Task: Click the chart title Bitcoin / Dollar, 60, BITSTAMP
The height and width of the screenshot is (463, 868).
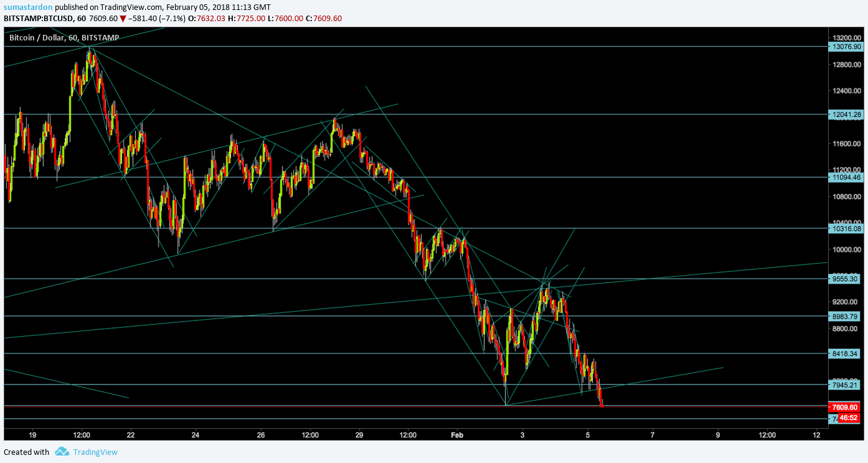Action: coord(64,38)
